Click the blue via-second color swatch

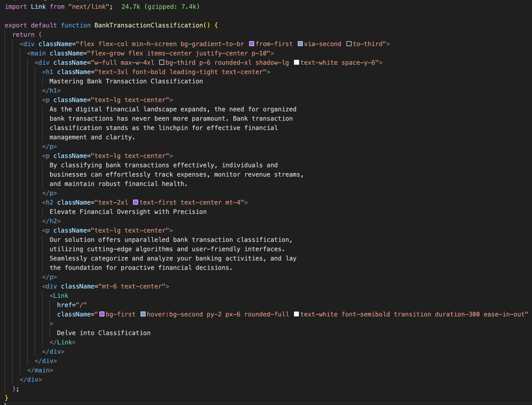tap(300, 44)
